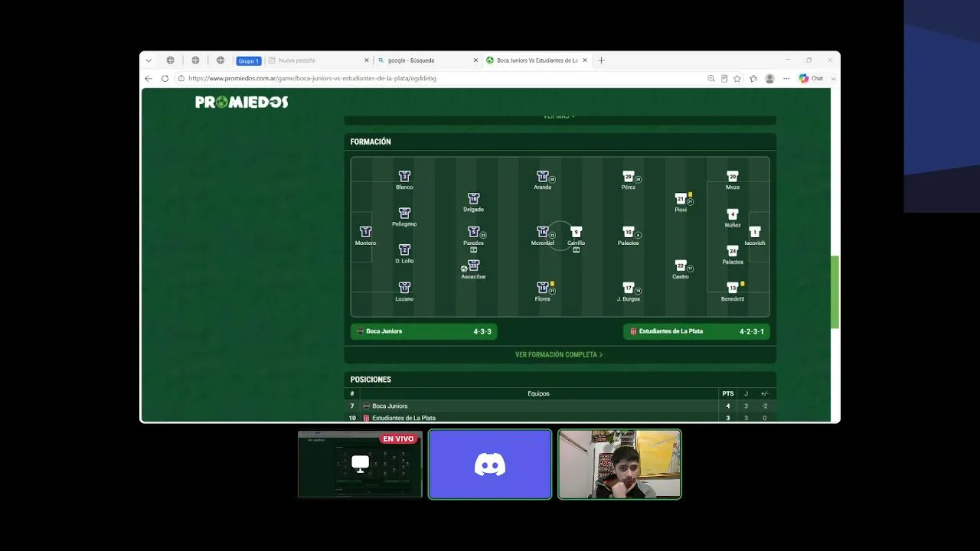Open the browser settings and more menu
Screen dimensions: 980x551
coord(786,78)
